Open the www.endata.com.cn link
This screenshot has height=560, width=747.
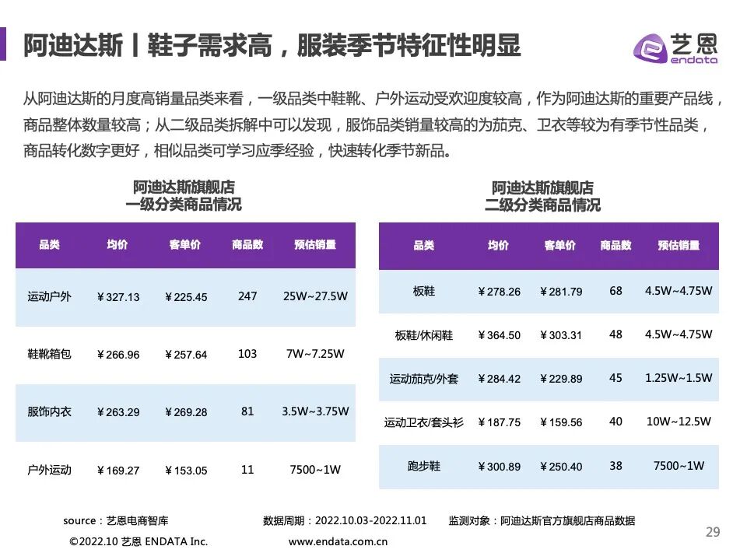(338, 541)
